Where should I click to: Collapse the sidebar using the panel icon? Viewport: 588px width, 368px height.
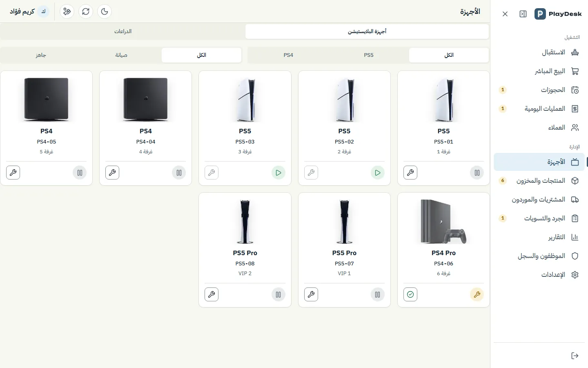pyautogui.click(x=523, y=14)
